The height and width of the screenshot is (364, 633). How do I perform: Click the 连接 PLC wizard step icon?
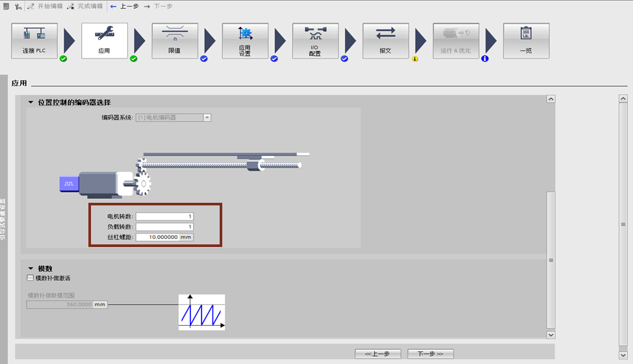point(34,41)
